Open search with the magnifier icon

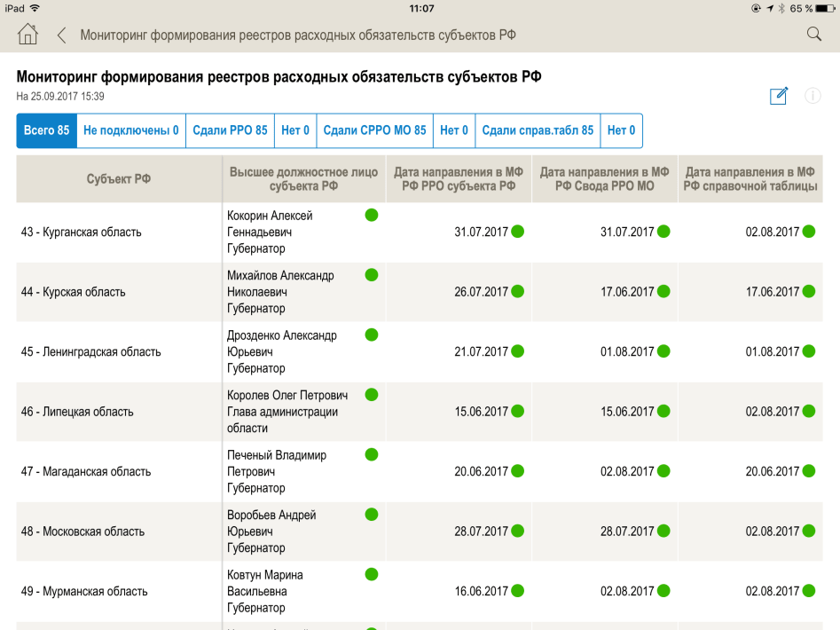pos(813,35)
